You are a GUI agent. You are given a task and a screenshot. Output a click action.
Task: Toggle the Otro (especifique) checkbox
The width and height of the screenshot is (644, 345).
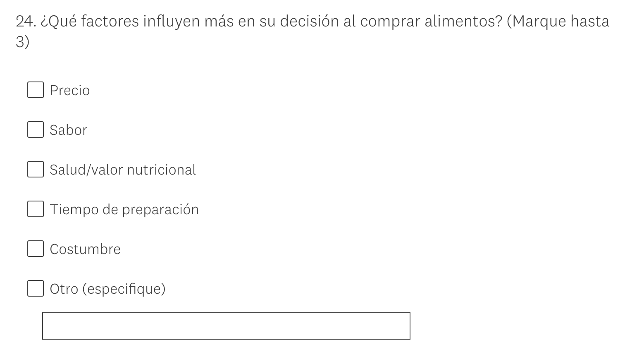[36, 289]
